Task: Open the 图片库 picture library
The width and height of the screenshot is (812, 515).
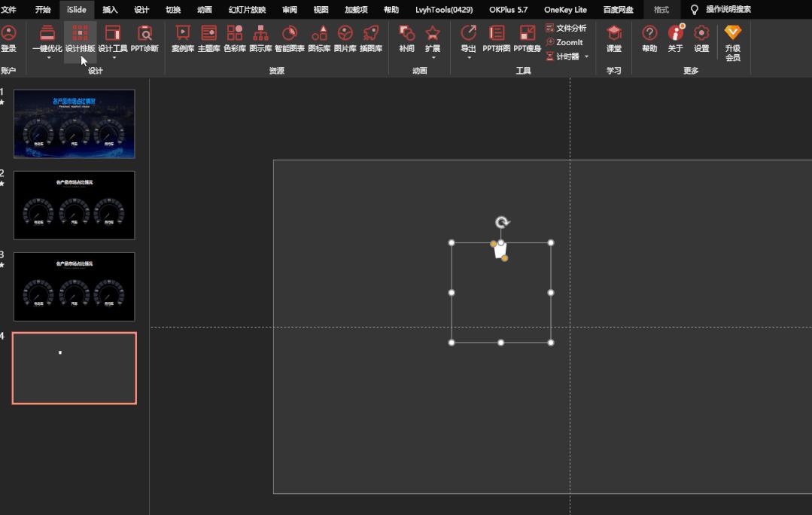Action: pos(345,38)
